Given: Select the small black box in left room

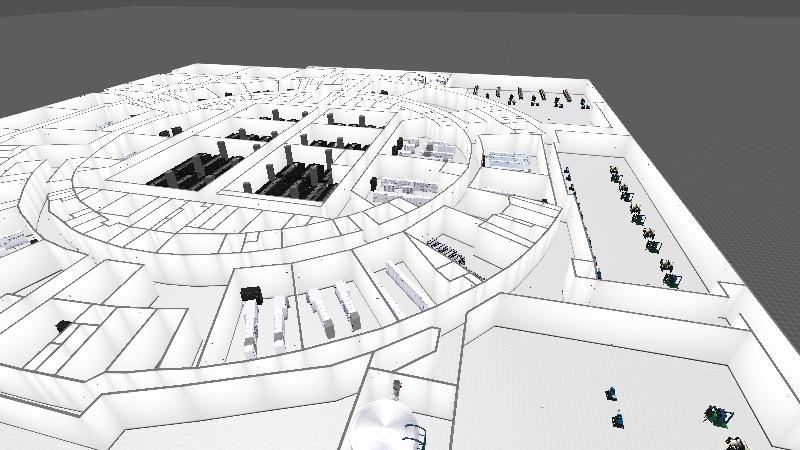Looking at the screenshot, I should [x=64, y=326].
